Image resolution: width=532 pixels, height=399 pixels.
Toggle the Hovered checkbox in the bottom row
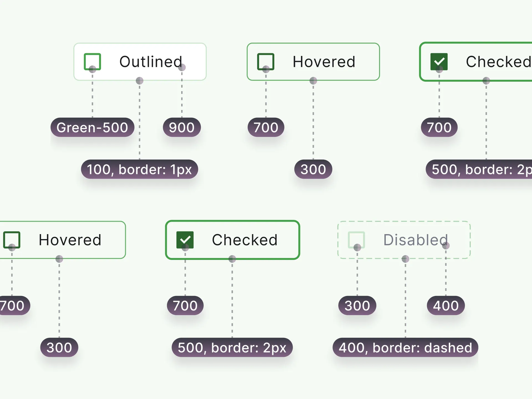click(12, 240)
